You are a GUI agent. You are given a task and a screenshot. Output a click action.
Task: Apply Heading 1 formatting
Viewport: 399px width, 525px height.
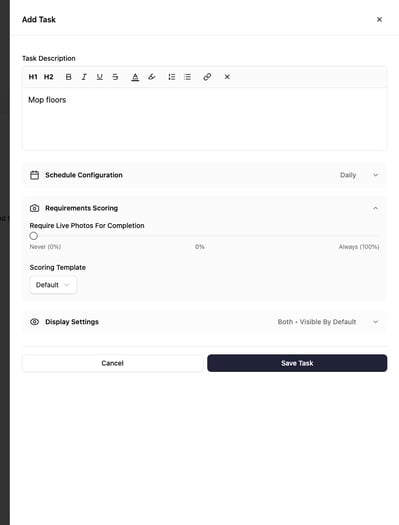[x=33, y=77]
